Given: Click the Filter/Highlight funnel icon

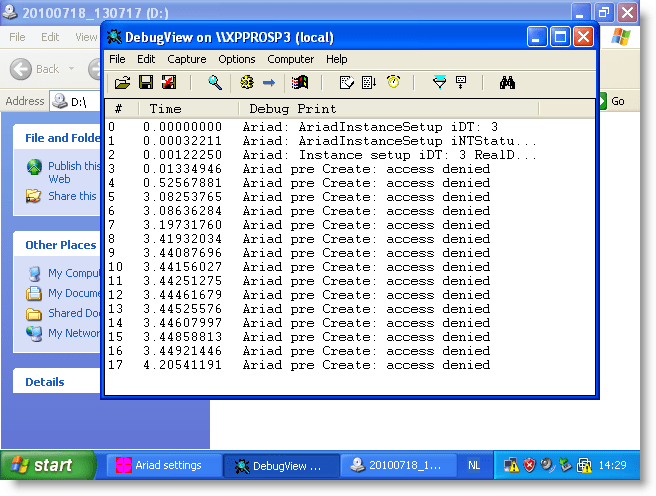Looking at the screenshot, I should click(439, 82).
